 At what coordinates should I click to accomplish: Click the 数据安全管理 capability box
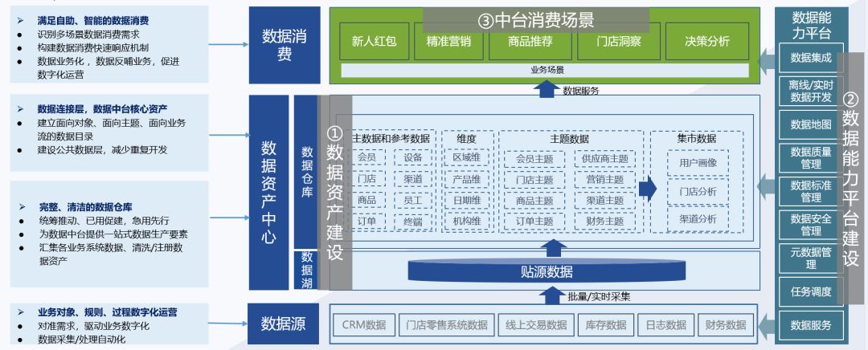coord(811,225)
